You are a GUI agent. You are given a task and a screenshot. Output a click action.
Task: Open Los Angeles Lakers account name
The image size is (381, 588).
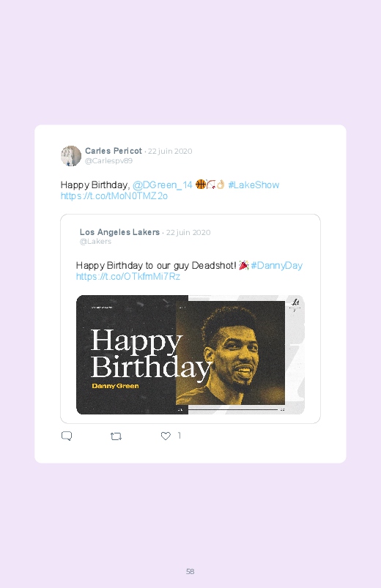point(119,232)
